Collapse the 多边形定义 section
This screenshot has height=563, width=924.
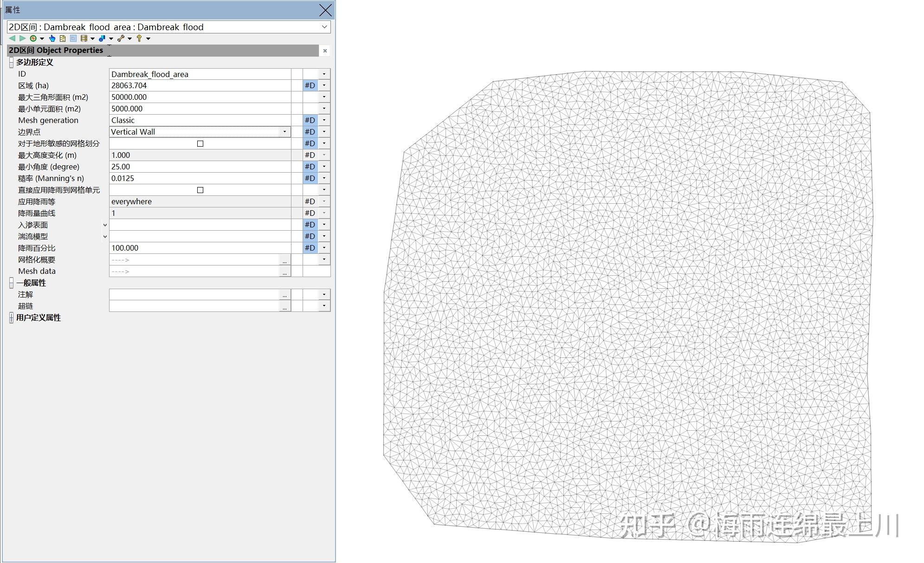[11, 62]
